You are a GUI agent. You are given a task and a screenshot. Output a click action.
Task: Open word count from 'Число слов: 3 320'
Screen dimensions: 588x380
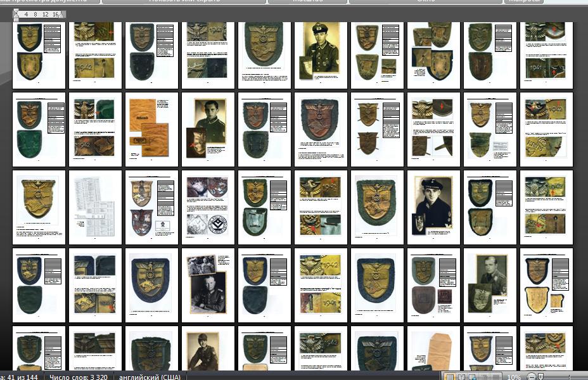(x=79, y=377)
